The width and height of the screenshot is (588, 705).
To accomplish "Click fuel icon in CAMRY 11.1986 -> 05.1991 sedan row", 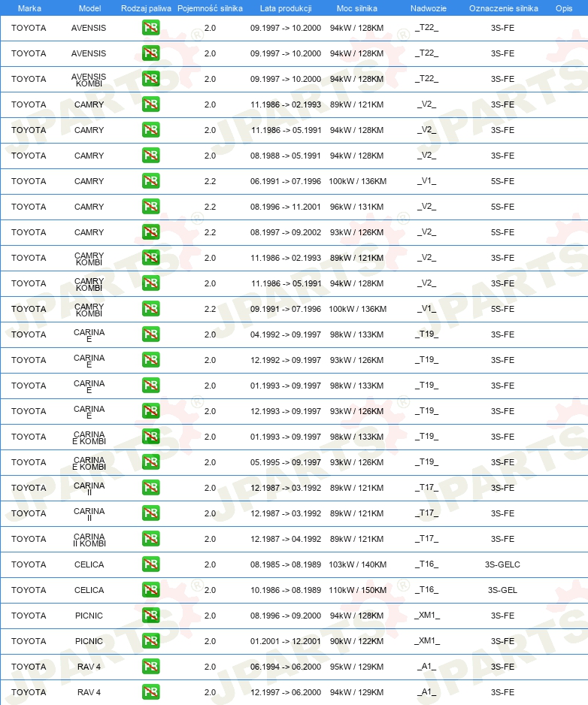I will [x=150, y=130].
